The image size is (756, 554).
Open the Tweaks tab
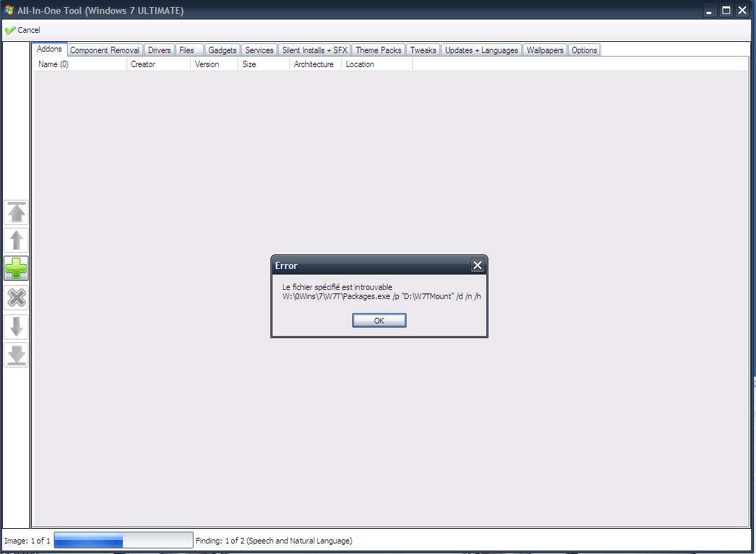423,50
